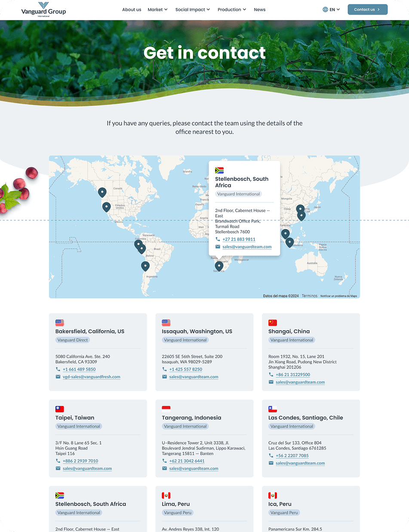Click phone icon in Issaquah card
This screenshot has width=409, height=532.
(164, 369)
